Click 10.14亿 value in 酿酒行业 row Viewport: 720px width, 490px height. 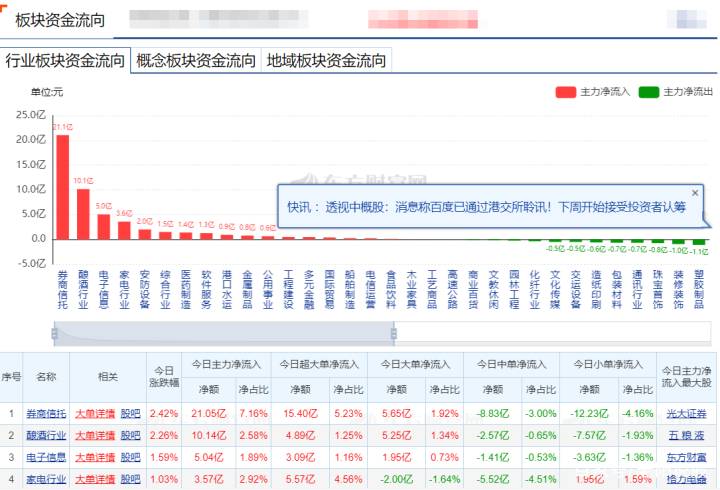coord(209,435)
